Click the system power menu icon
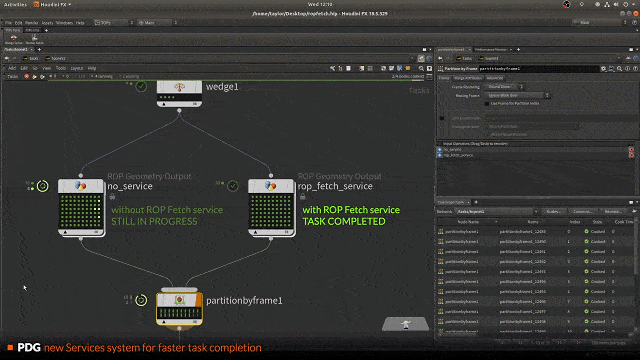This screenshot has height=360, width=640. 626,4
